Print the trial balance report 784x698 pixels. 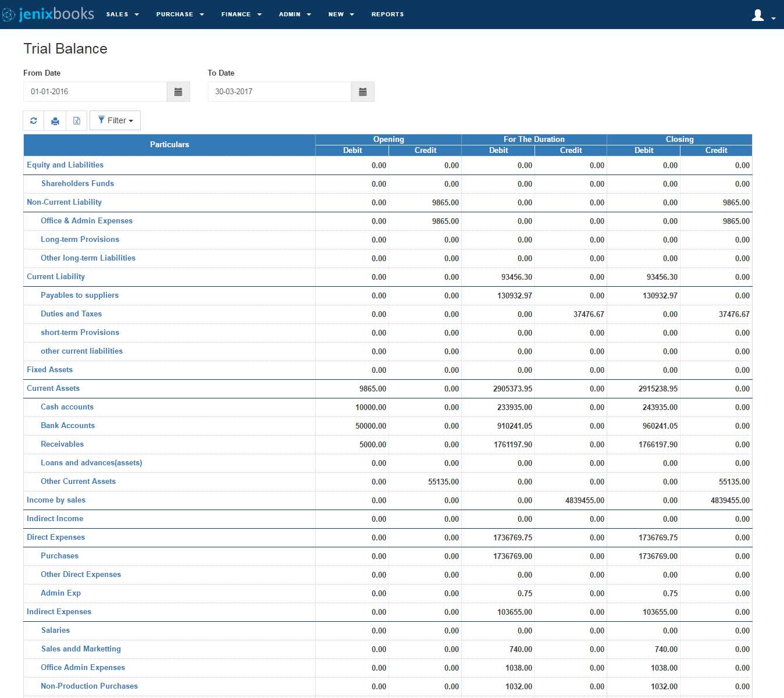55,120
